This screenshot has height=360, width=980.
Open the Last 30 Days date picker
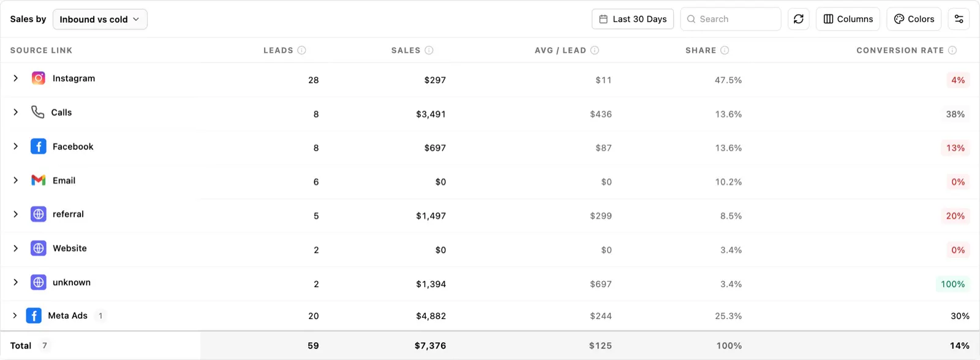[x=633, y=19]
